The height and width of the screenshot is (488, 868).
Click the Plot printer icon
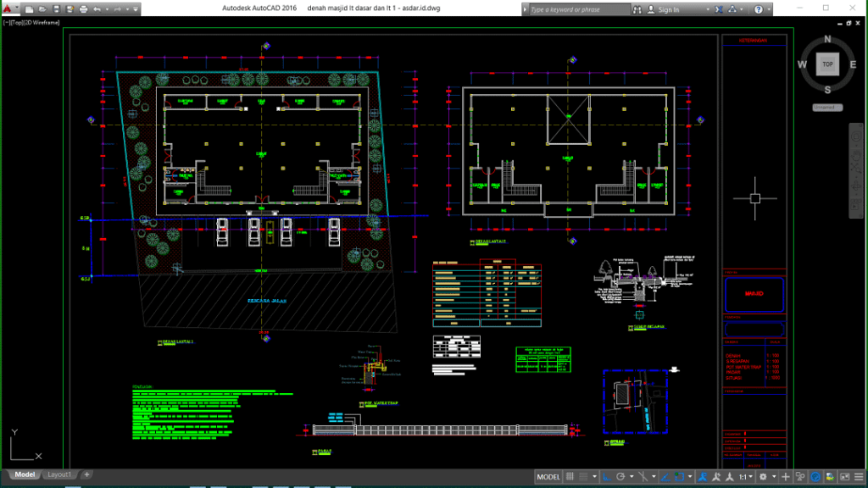tap(82, 9)
